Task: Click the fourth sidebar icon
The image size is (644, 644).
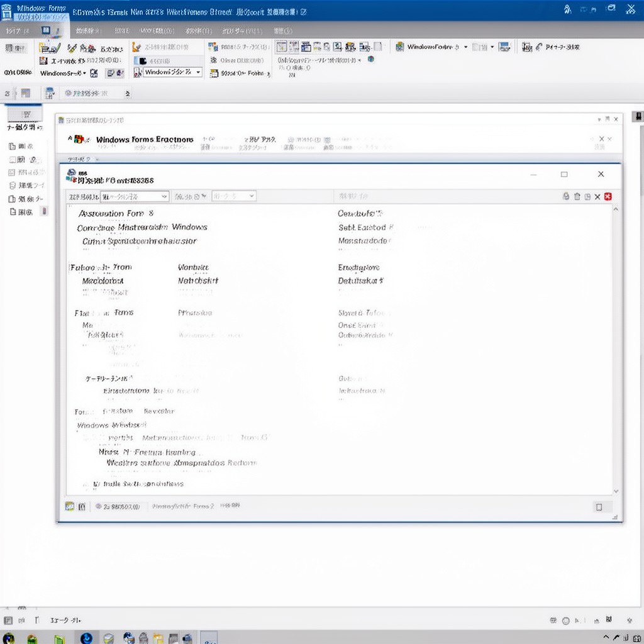Action: click(x=12, y=186)
